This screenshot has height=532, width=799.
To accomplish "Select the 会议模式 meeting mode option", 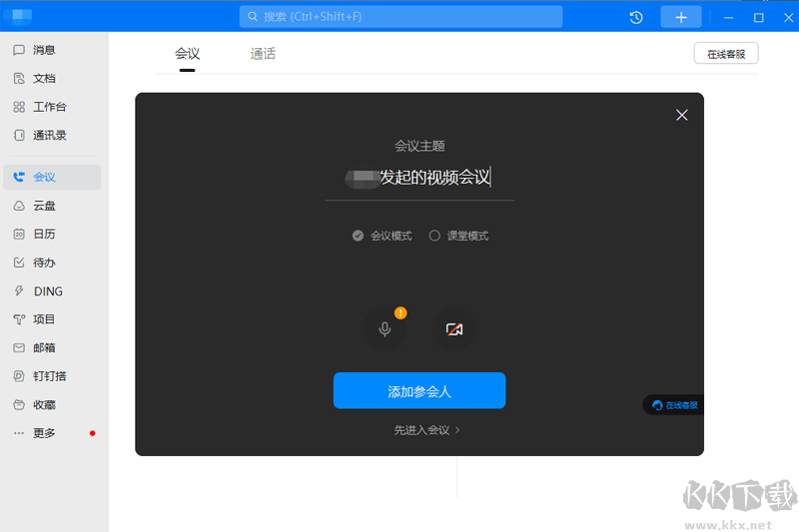I will point(358,236).
